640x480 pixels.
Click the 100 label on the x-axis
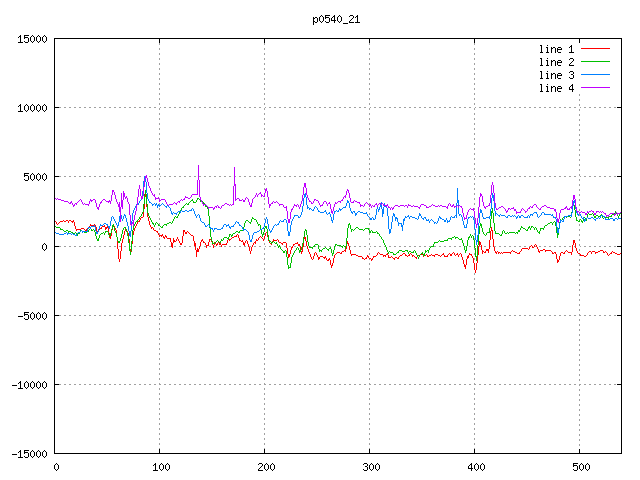[x=160, y=467]
